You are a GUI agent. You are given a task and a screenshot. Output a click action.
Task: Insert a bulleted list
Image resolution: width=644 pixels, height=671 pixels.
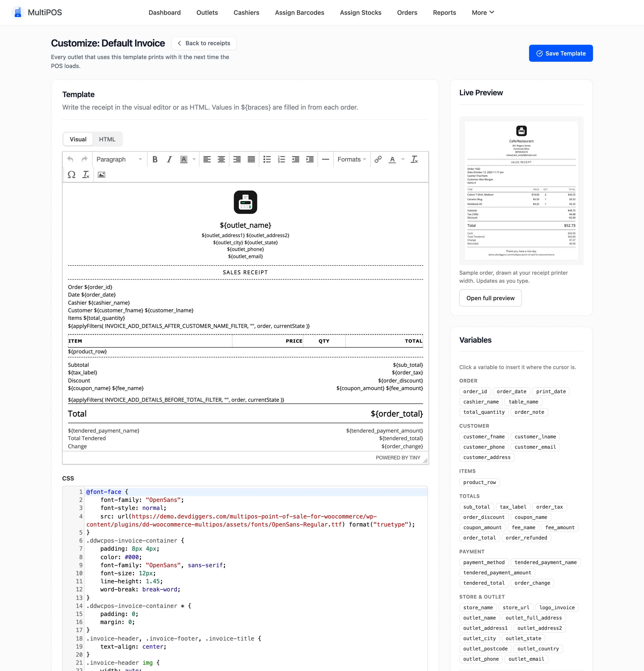click(x=267, y=159)
